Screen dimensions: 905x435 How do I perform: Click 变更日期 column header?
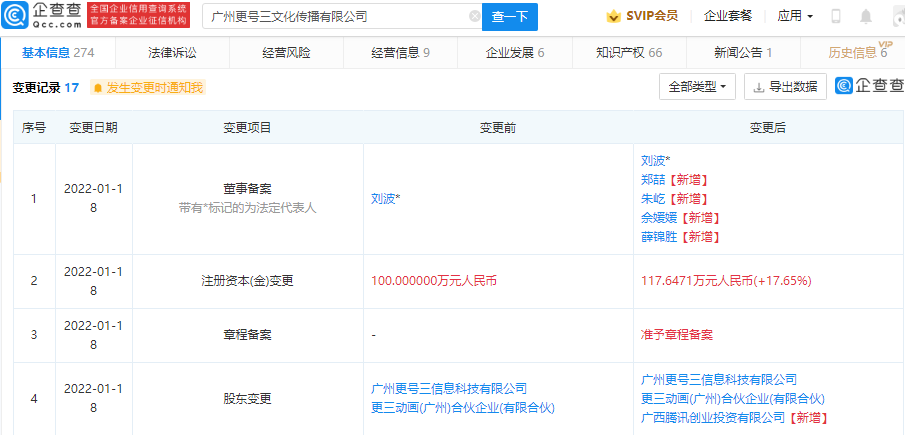click(x=94, y=128)
